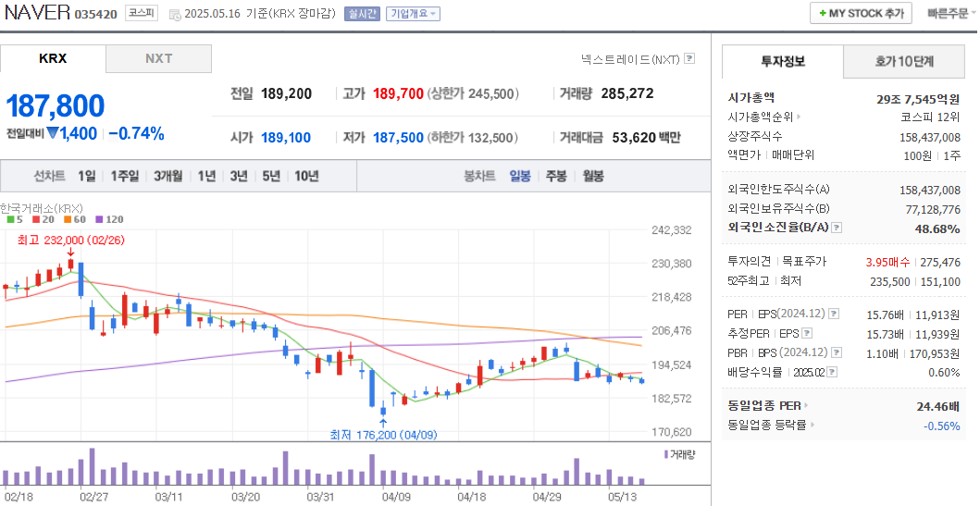This screenshot has height=506, width=980.
Task: Click the 04/09 date label on chart axis
Action: point(396,497)
